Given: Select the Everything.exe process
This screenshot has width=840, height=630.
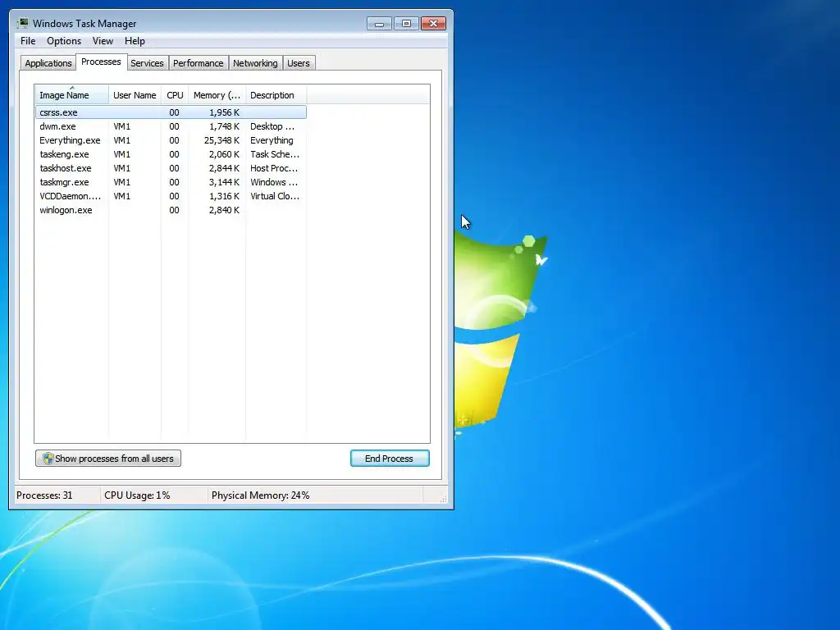Looking at the screenshot, I should coord(171,140).
